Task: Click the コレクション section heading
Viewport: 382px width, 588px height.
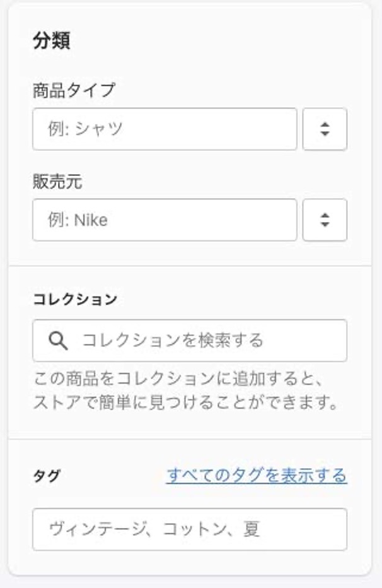Action: click(74, 299)
